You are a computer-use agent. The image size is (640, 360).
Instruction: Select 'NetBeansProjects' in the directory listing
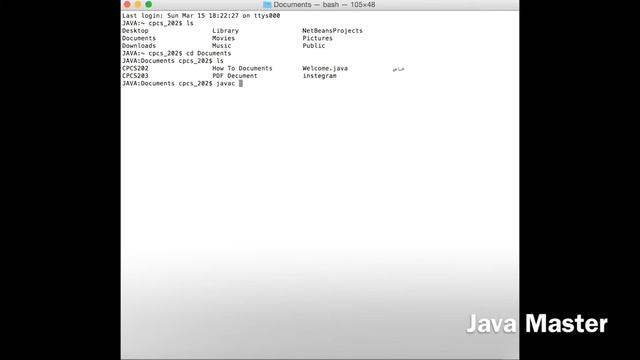pyautogui.click(x=332, y=31)
